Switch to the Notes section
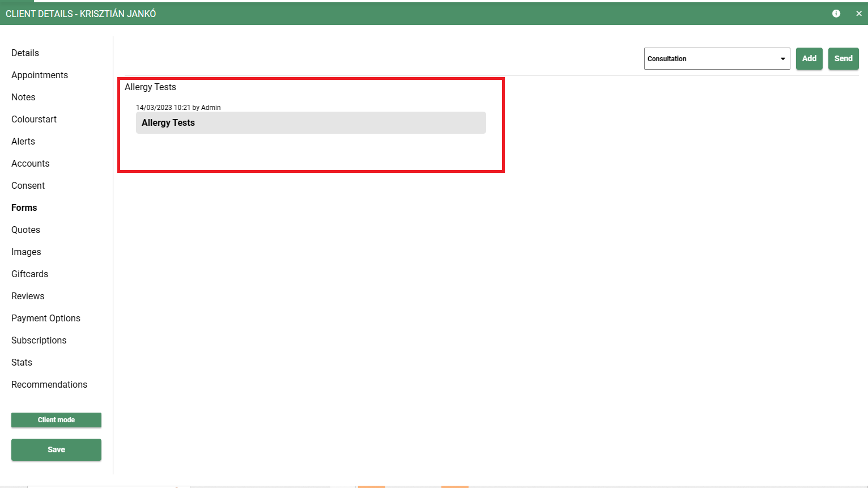This screenshot has height=488, width=868. 23,97
